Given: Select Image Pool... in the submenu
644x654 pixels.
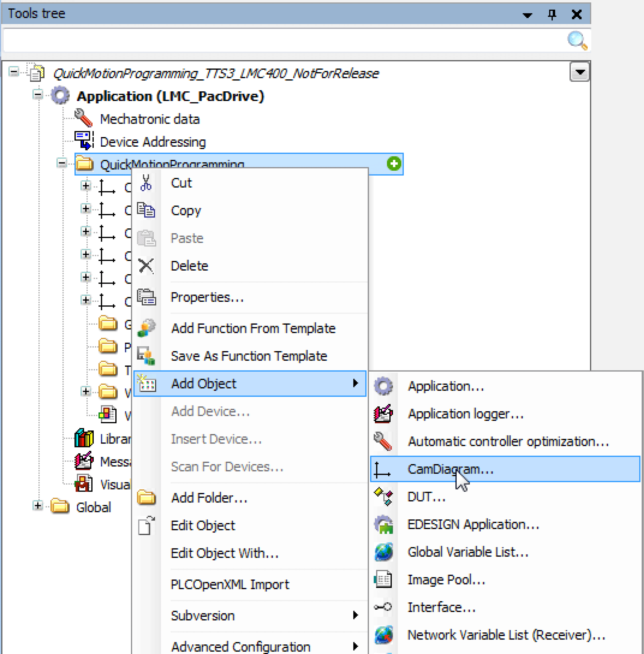Looking at the screenshot, I should 505,580.
